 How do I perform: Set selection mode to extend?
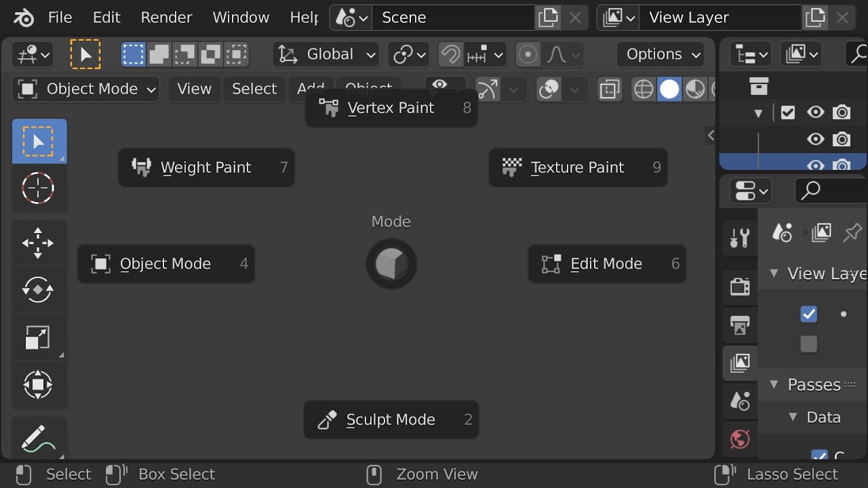point(159,54)
